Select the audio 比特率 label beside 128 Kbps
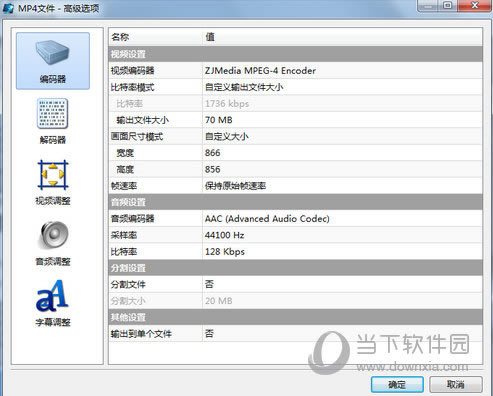Image resolution: width=493 pixels, height=396 pixels. 124,252
